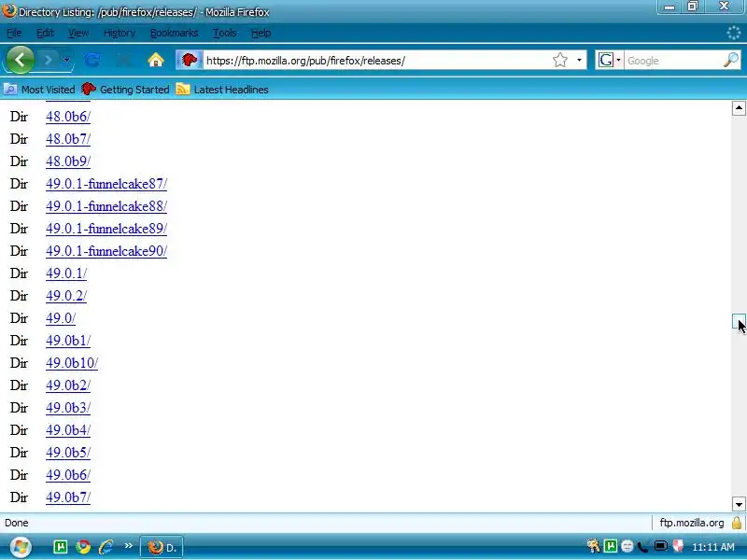The image size is (747, 560).
Task: Open the 49.0b3/ directory link
Action: tap(68, 408)
